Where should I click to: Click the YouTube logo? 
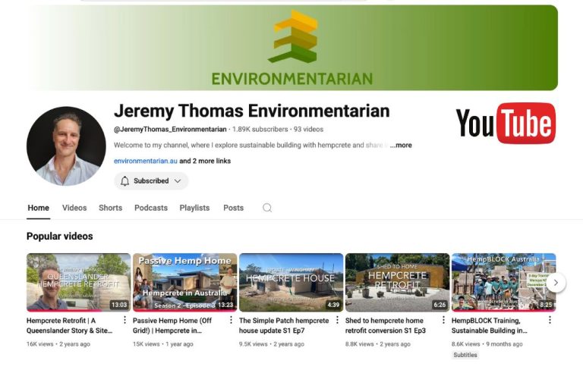click(x=506, y=124)
